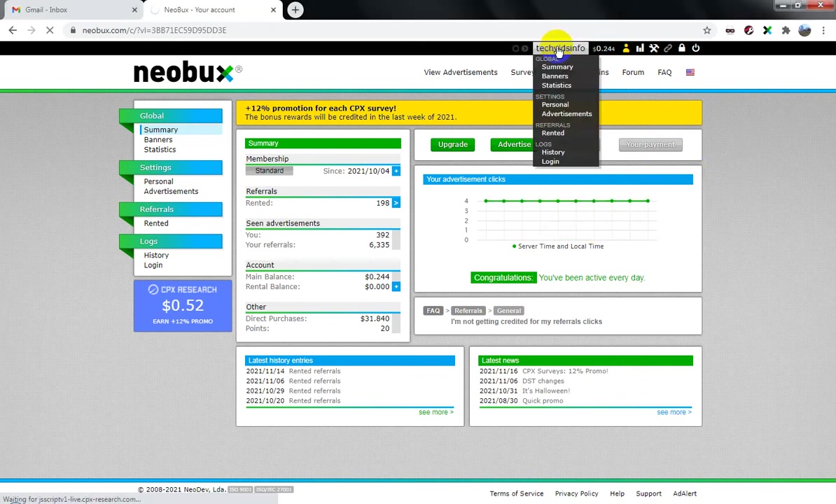Click the padlock security icon
Viewport: 836px width, 504px height.
[681, 48]
